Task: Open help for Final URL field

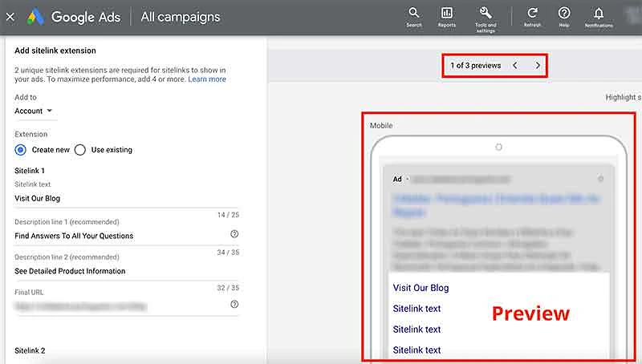Action: (x=234, y=305)
